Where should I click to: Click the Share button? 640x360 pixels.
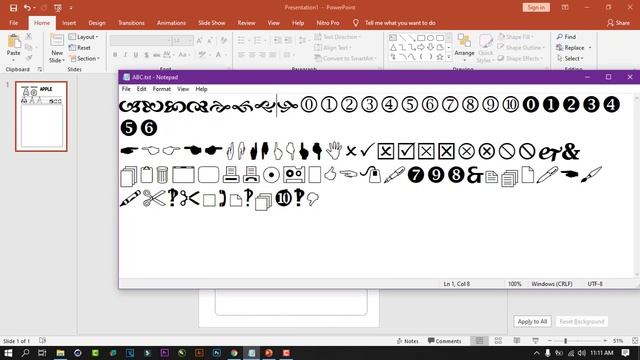click(618, 23)
